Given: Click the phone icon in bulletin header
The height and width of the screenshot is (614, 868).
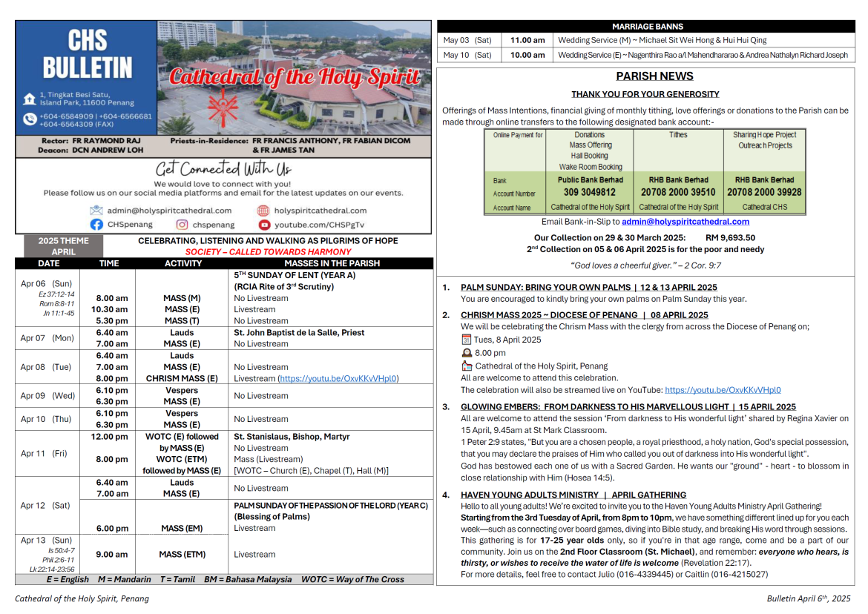Looking at the screenshot, I should (x=30, y=119).
